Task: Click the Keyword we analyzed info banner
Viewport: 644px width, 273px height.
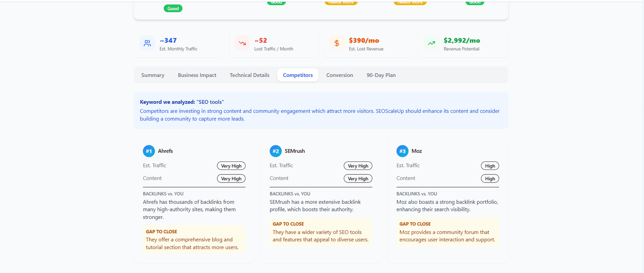Action: click(321, 111)
